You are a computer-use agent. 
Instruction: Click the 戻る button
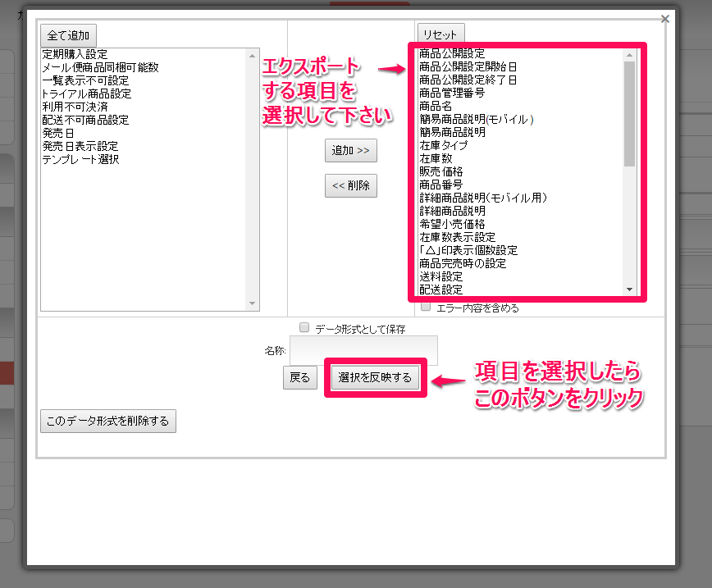click(299, 377)
